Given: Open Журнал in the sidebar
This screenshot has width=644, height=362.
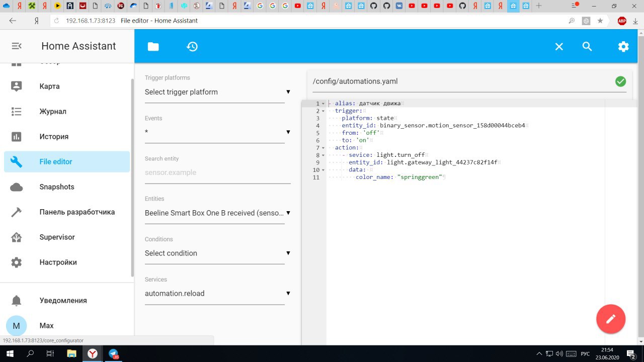Looking at the screenshot, I should [67, 111].
